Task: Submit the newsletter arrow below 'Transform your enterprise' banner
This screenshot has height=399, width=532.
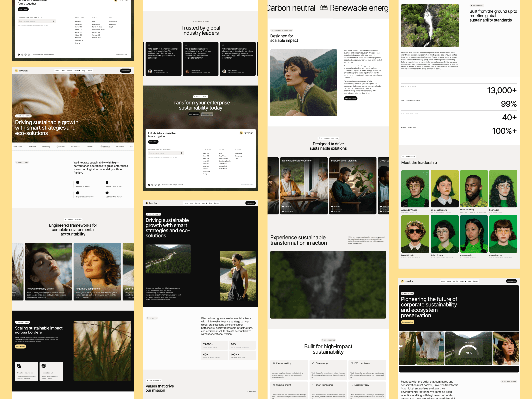Action: pyautogui.click(x=182, y=153)
